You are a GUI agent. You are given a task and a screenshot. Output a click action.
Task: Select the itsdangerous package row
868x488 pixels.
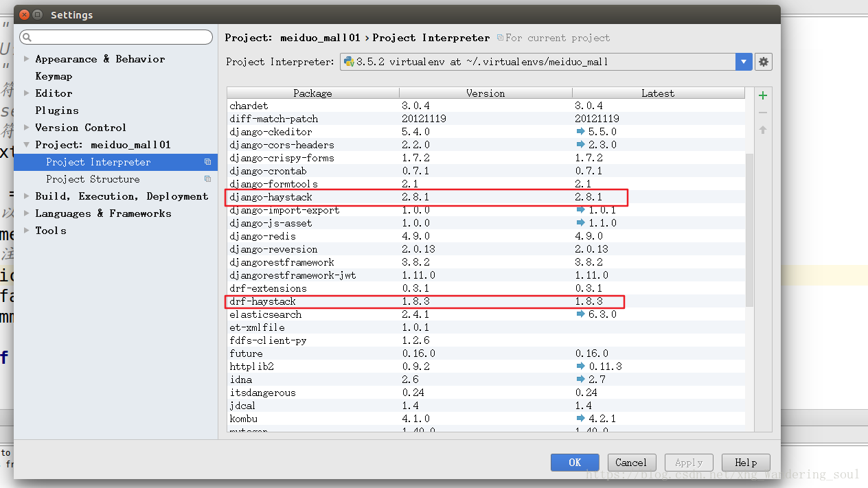(x=486, y=393)
